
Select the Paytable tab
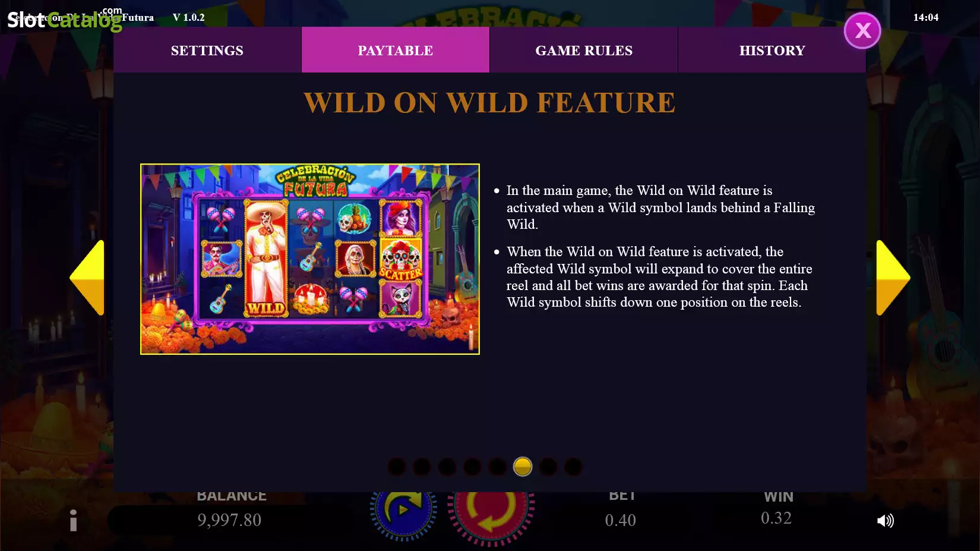point(396,50)
